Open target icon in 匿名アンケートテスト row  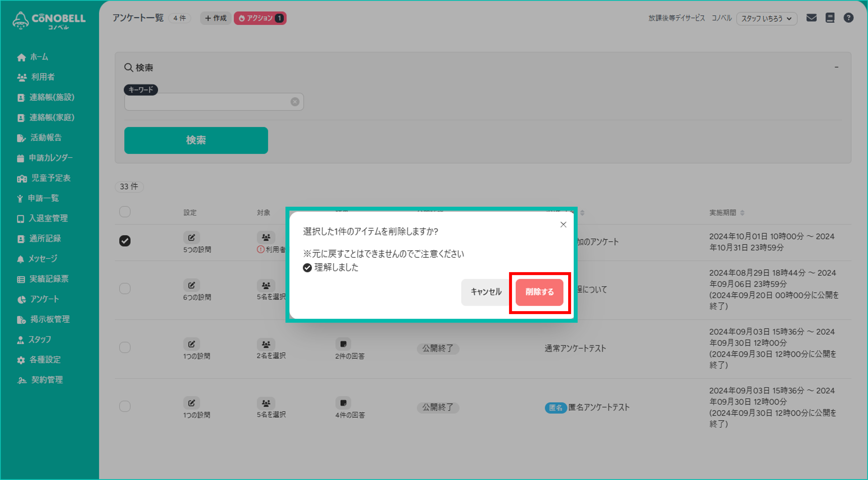coord(266,403)
